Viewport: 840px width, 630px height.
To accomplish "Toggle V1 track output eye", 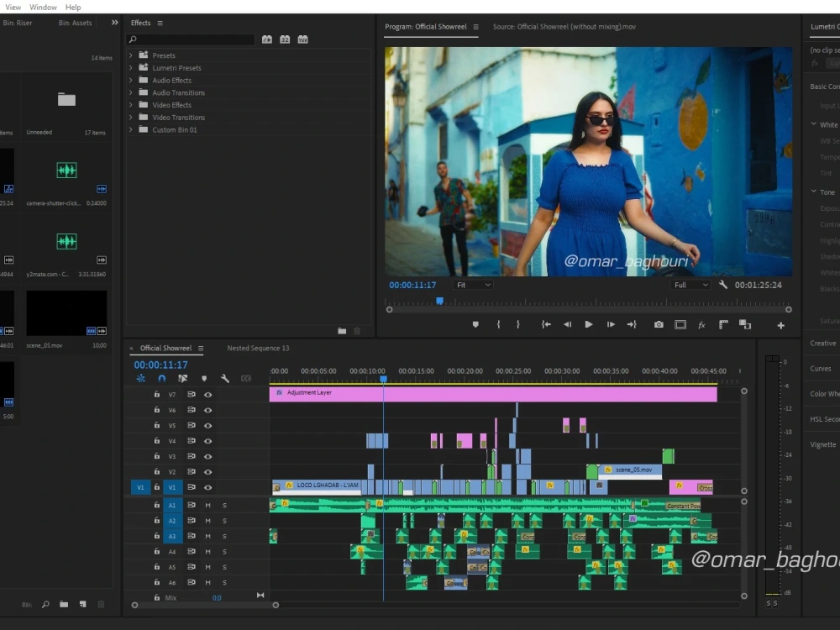I will [x=207, y=487].
